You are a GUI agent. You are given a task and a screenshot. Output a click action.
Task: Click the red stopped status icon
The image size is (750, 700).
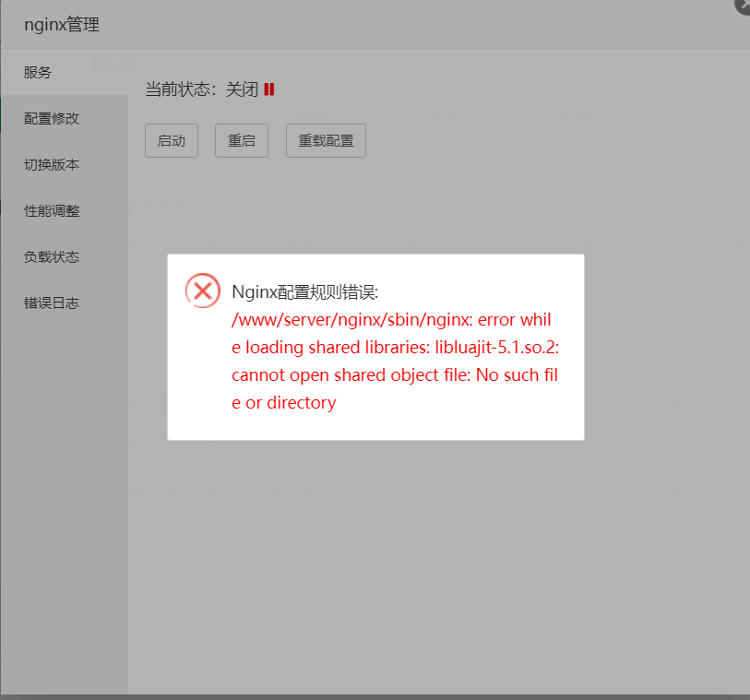point(269,89)
